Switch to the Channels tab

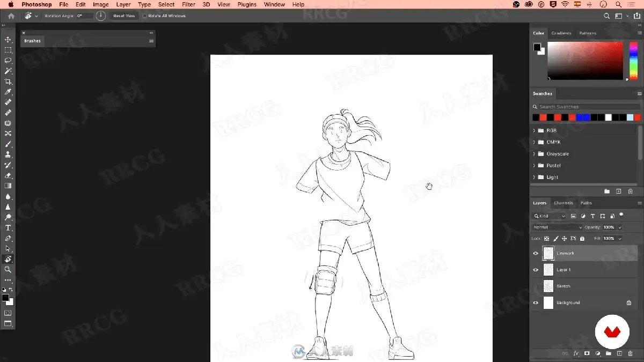(x=563, y=203)
